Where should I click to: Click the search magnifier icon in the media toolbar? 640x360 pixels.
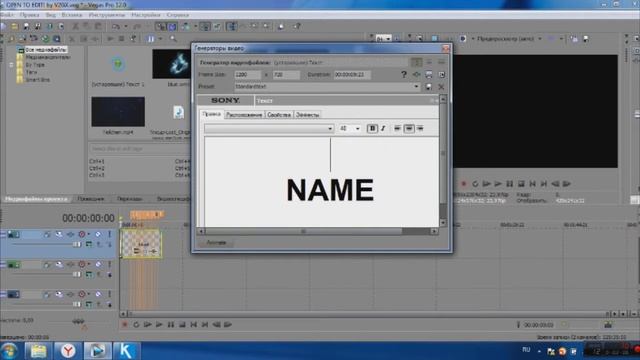point(173,39)
